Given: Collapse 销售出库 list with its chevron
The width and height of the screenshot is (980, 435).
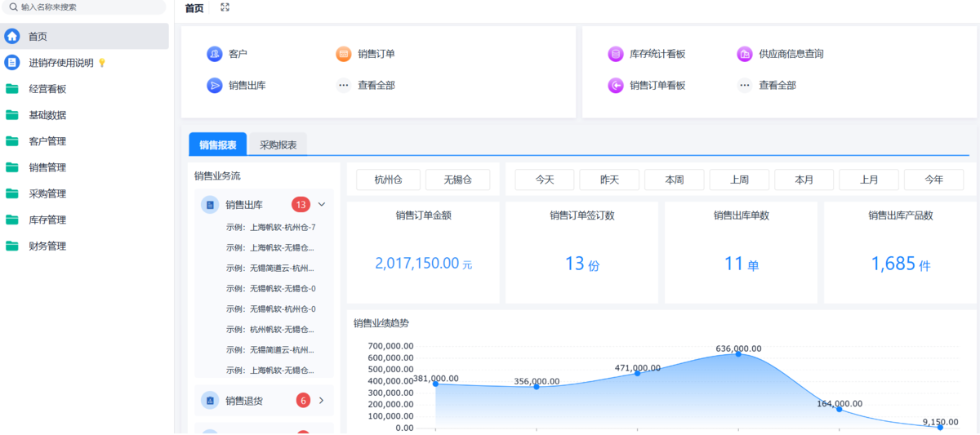Looking at the screenshot, I should click(322, 204).
